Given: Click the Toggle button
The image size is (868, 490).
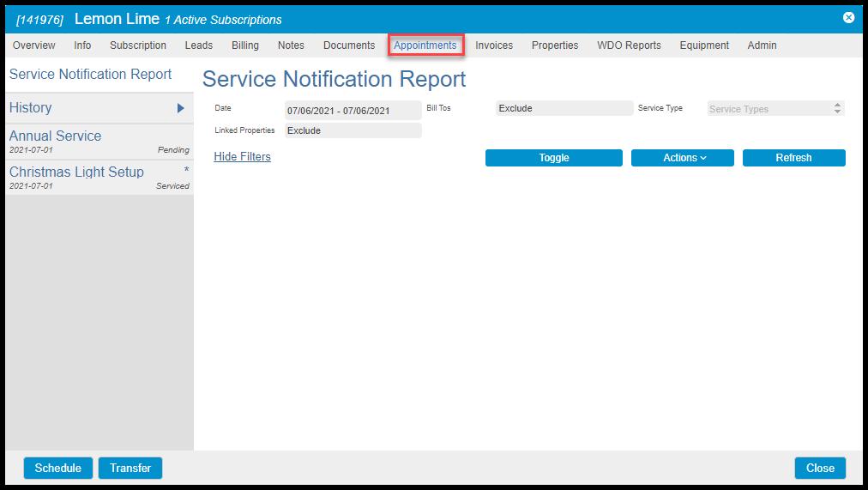Looking at the screenshot, I should (x=553, y=158).
